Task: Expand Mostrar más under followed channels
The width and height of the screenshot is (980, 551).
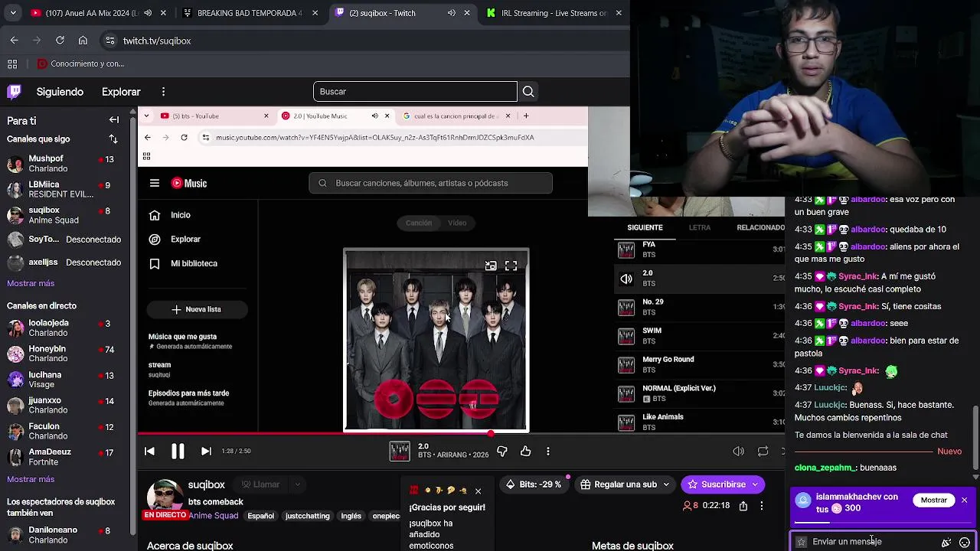Action: pos(31,283)
